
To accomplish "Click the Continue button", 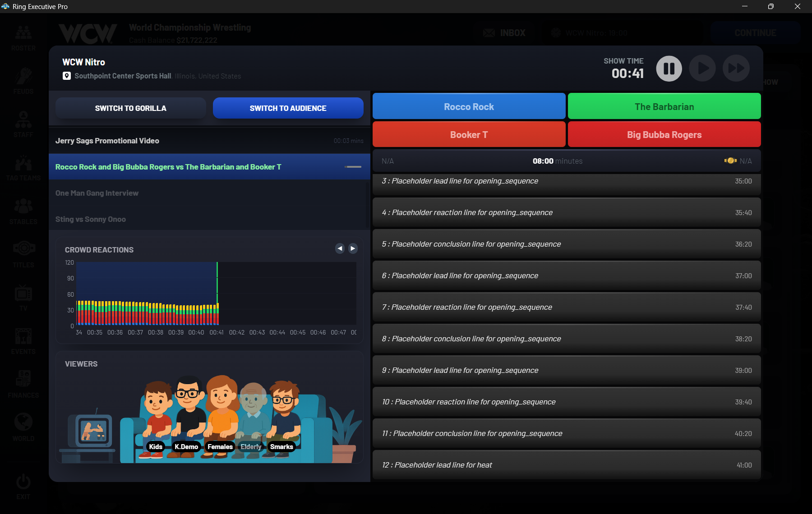I will point(755,33).
